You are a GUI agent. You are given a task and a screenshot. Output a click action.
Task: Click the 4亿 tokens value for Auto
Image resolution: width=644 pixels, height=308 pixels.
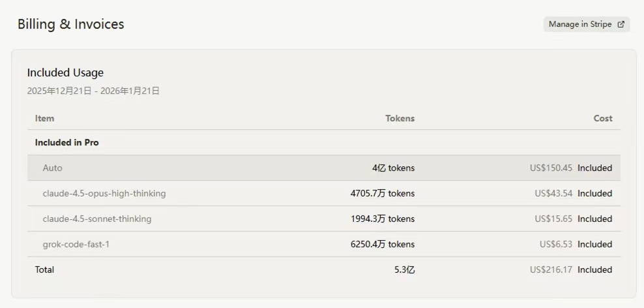[394, 168]
